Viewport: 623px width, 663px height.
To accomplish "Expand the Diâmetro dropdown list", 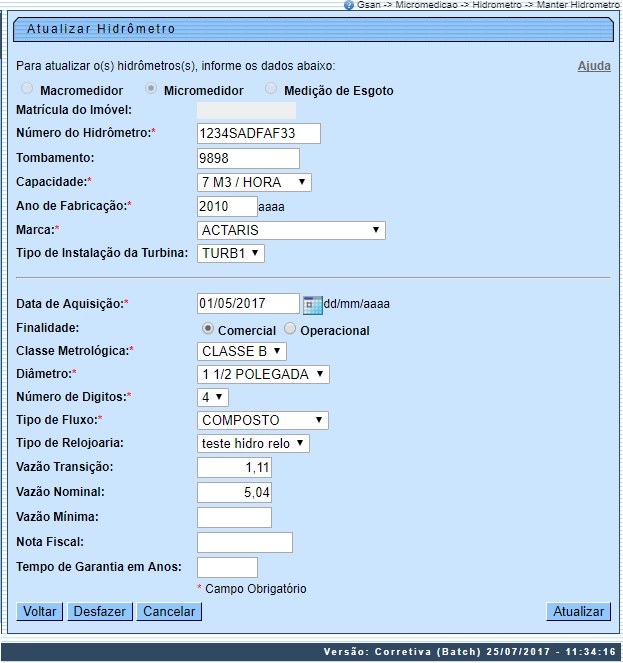I will [x=264, y=374].
